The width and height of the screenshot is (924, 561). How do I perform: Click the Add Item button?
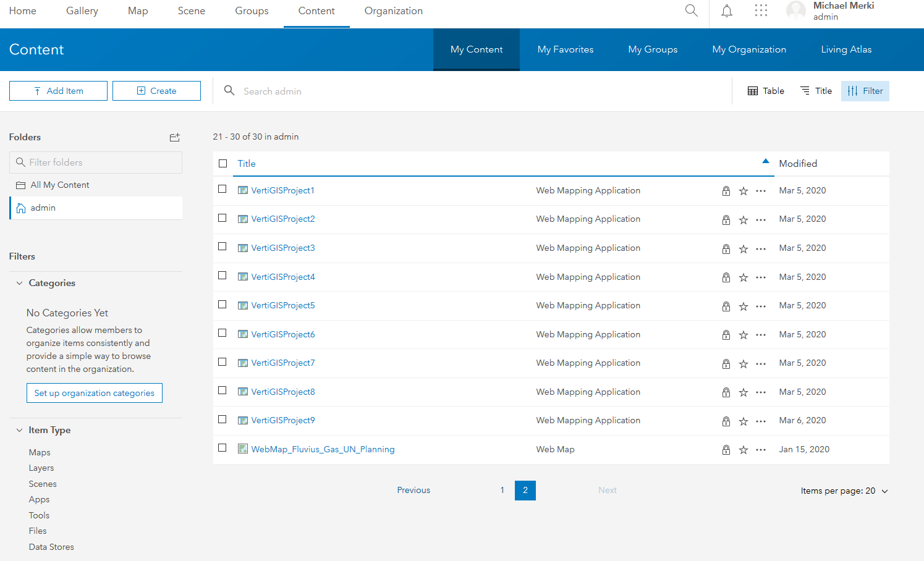pos(58,91)
